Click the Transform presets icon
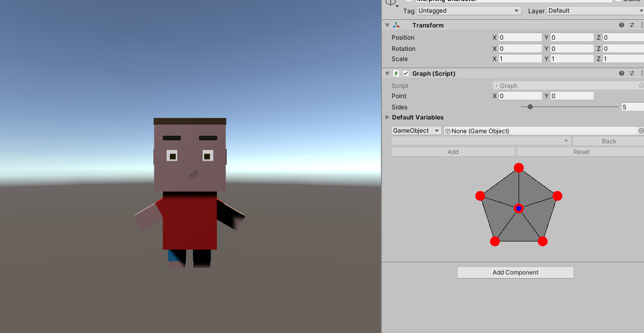Screen dimensions: 644x333 tap(632, 25)
